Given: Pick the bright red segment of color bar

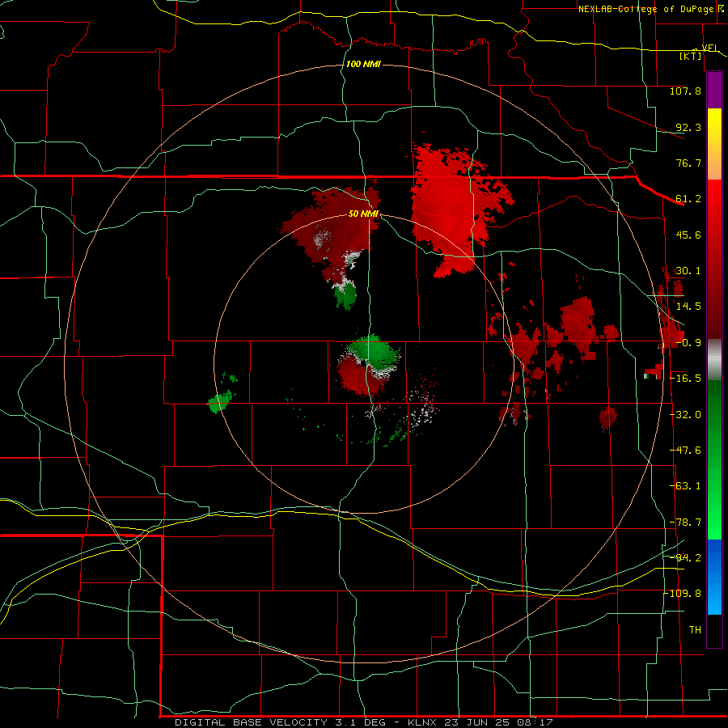Looking at the screenshot, I should pos(714,214).
